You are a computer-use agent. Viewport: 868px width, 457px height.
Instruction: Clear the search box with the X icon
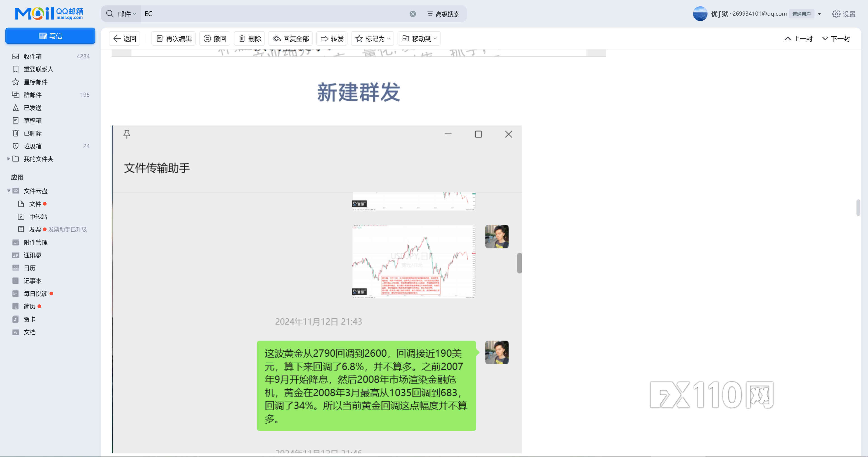(x=413, y=14)
